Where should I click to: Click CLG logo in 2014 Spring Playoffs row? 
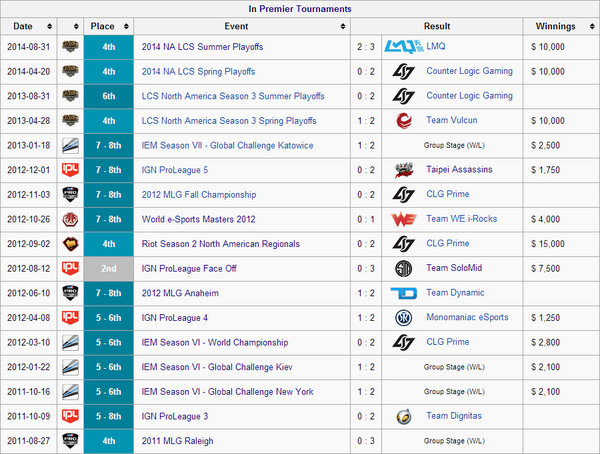[x=404, y=71]
